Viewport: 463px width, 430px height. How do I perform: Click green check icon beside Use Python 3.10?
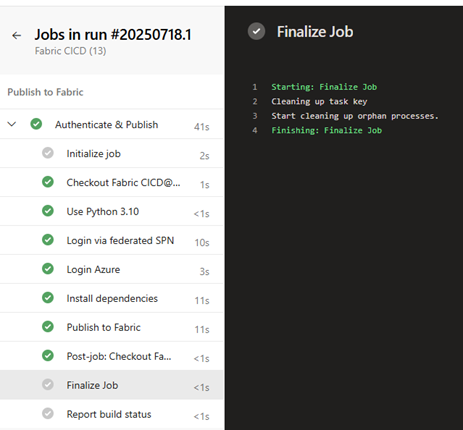(48, 211)
